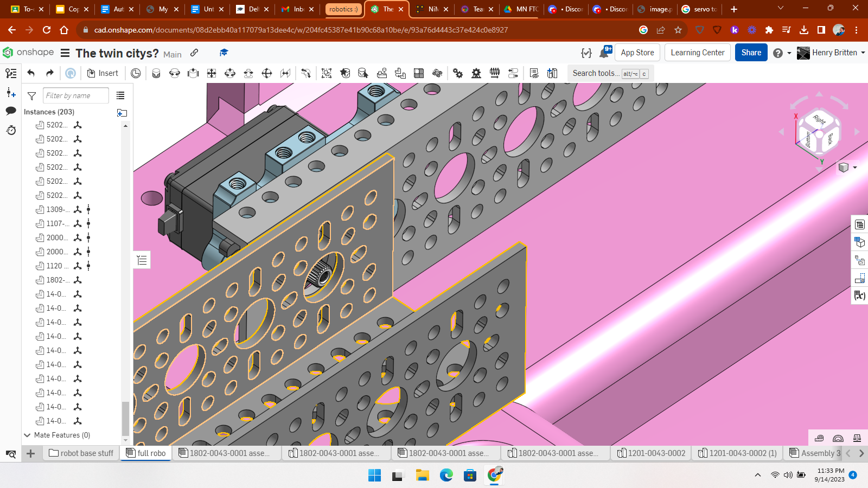
Task: Open the Help question mark menu
Action: coord(782,53)
